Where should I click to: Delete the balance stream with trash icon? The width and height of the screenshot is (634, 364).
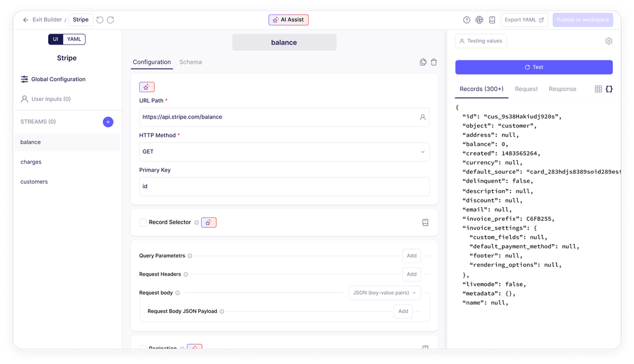pos(434,62)
